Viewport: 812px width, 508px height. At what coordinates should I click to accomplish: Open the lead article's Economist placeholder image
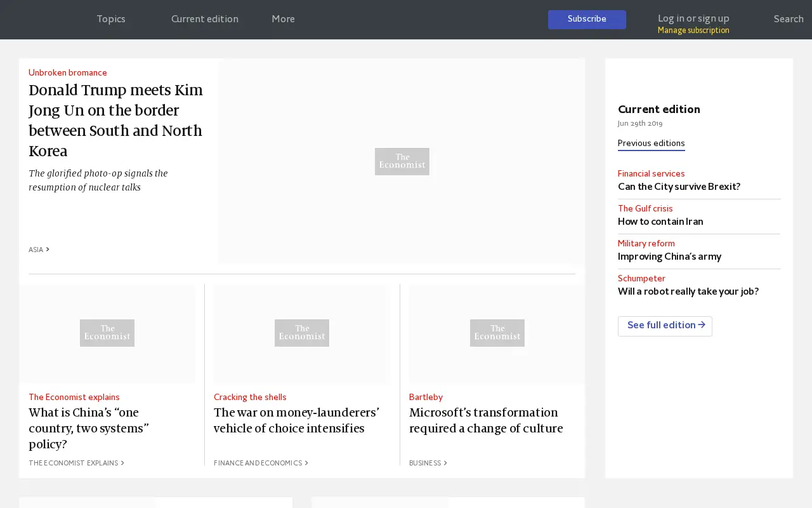402,161
